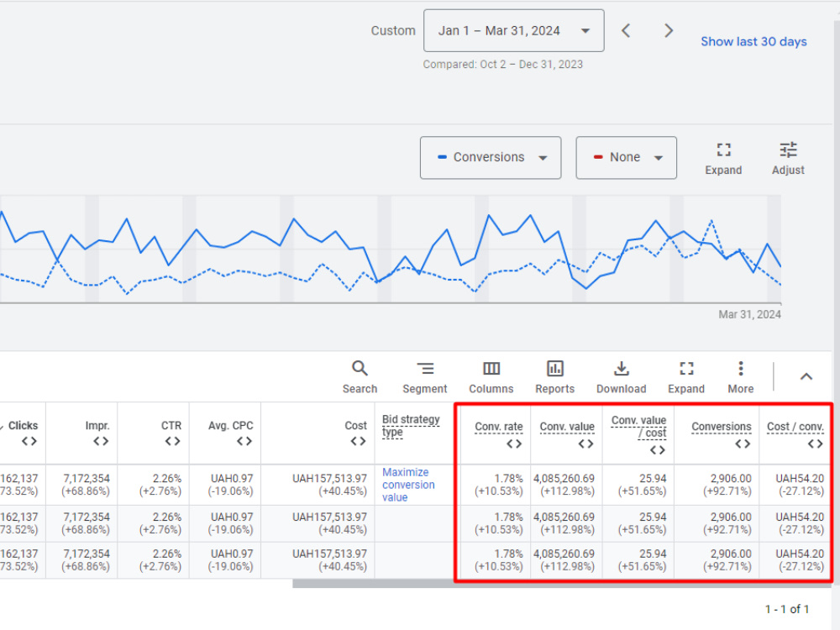Viewport: 840px width, 630px height.
Task: Sort by the Impr. column header
Action: (97, 425)
